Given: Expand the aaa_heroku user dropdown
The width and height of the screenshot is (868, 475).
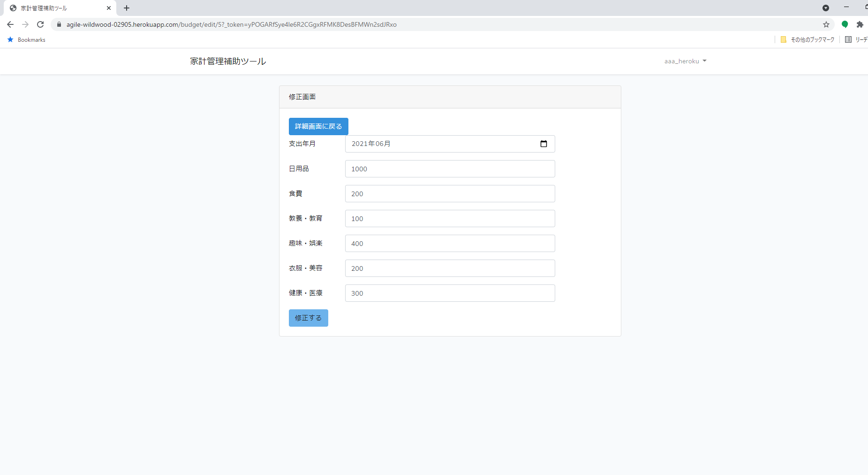Looking at the screenshot, I should point(685,61).
